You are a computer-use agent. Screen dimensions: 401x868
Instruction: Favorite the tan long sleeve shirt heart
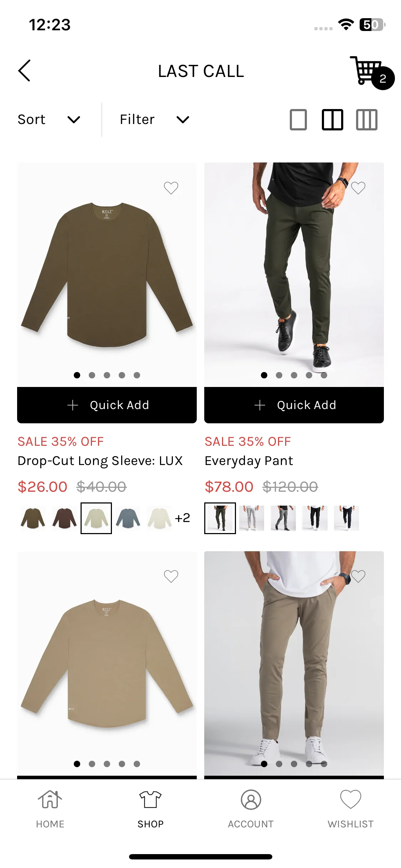click(x=171, y=576)
